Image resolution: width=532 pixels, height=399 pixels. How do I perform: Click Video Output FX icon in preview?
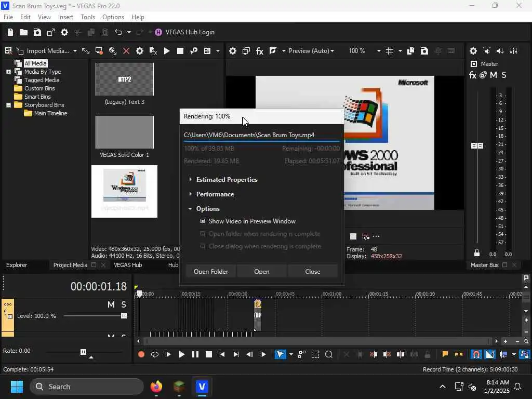coord(260,51)
